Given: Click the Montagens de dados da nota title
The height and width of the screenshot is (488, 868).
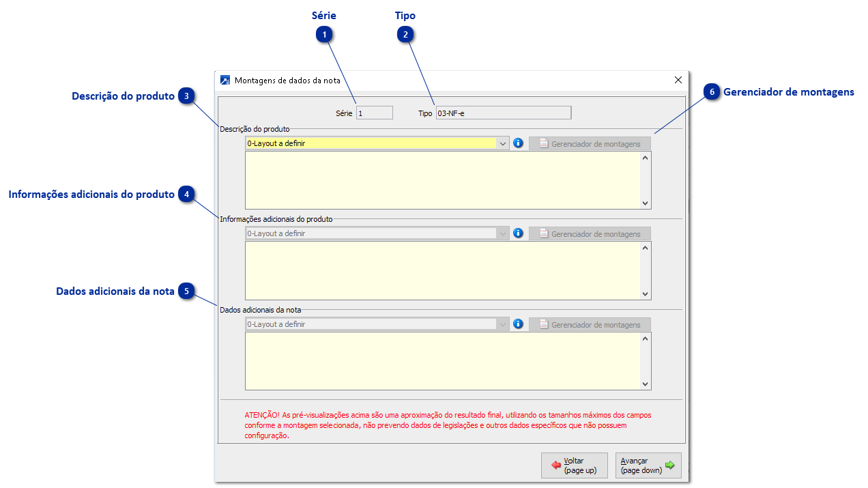Looking at the screenshot, I should pos(287,80).
